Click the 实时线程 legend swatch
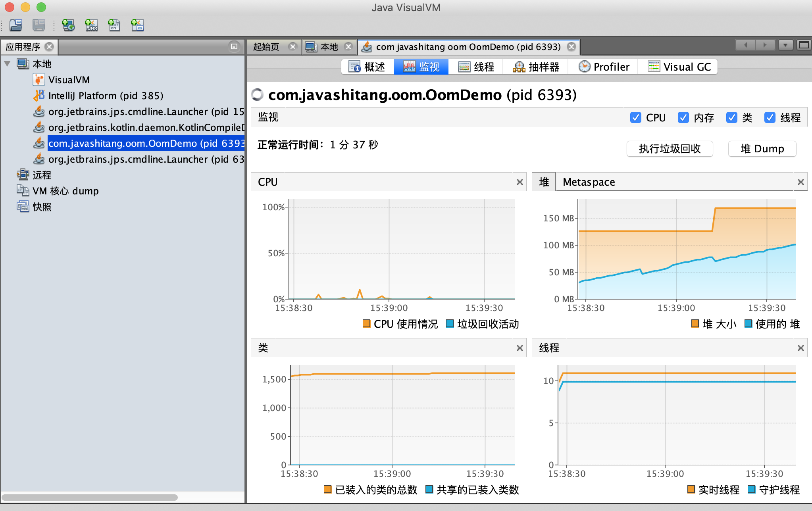Viewport: 812px width, 511px height. 691,489
